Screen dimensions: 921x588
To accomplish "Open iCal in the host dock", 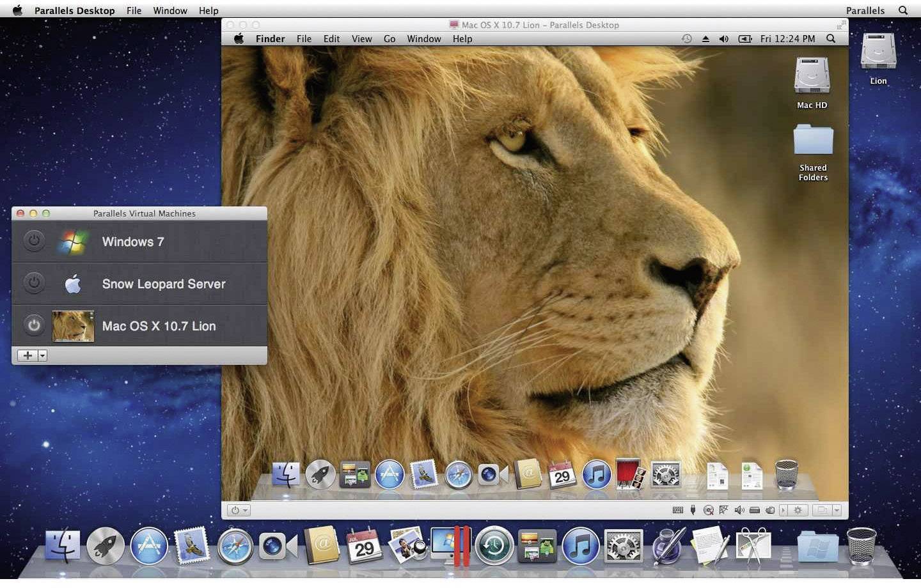I will click(365, 546).
